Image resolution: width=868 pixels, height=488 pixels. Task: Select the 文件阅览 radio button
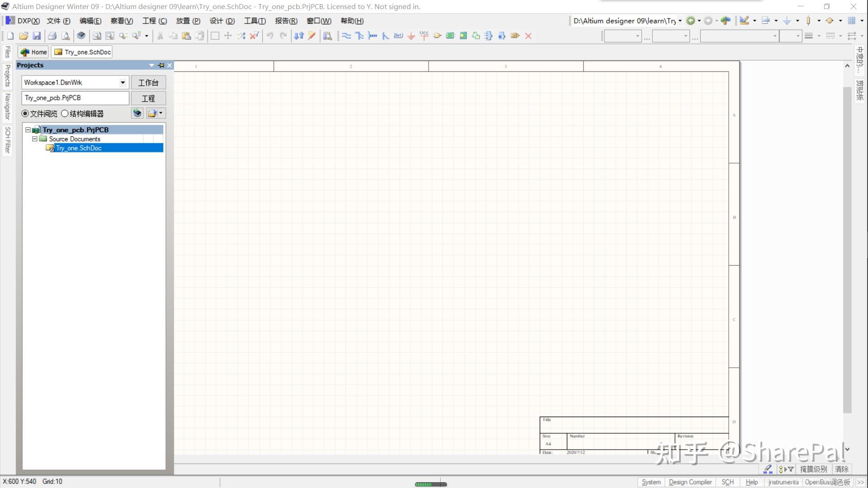[25, 113]
